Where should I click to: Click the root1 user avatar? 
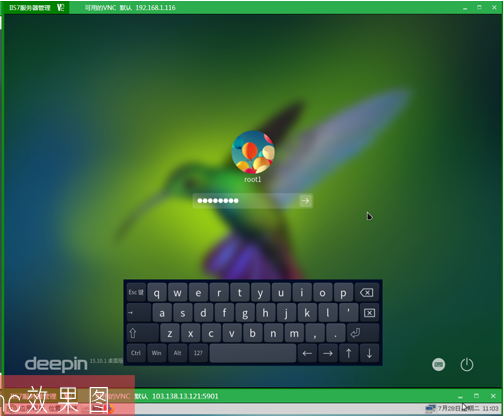253,152
